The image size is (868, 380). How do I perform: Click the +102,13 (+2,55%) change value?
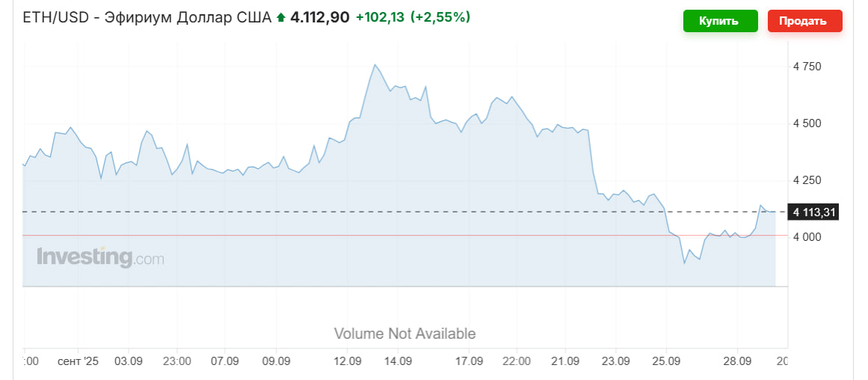point(413,17)
